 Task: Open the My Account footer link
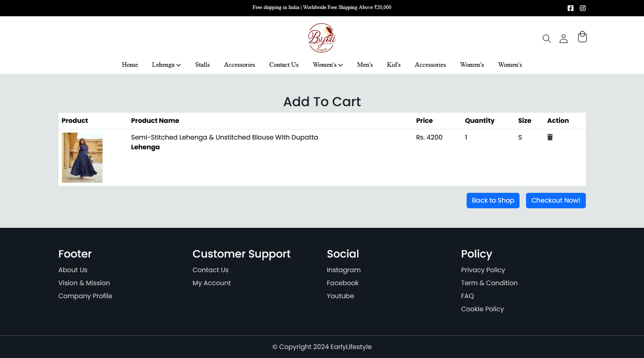pyautogui.click(x=211, y=283)
